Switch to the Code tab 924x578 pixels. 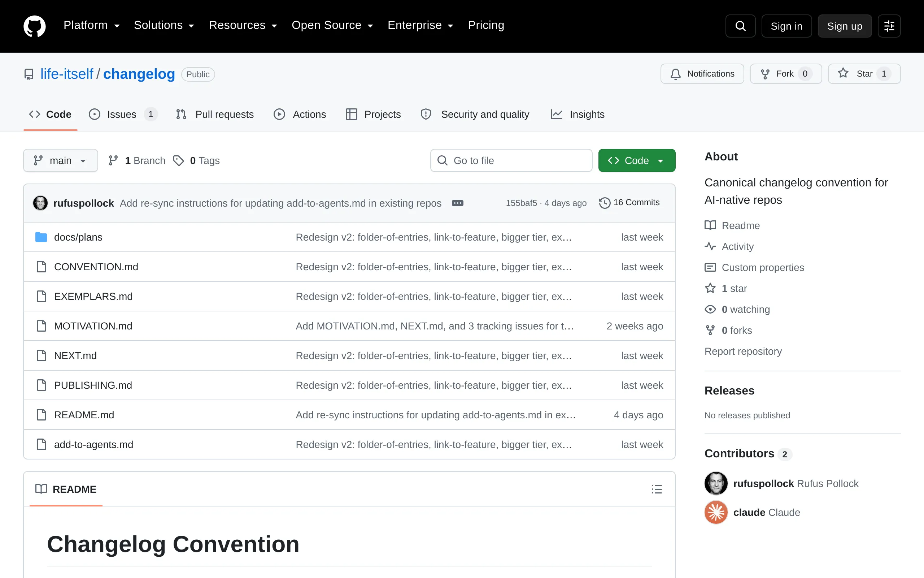[51, 114]
